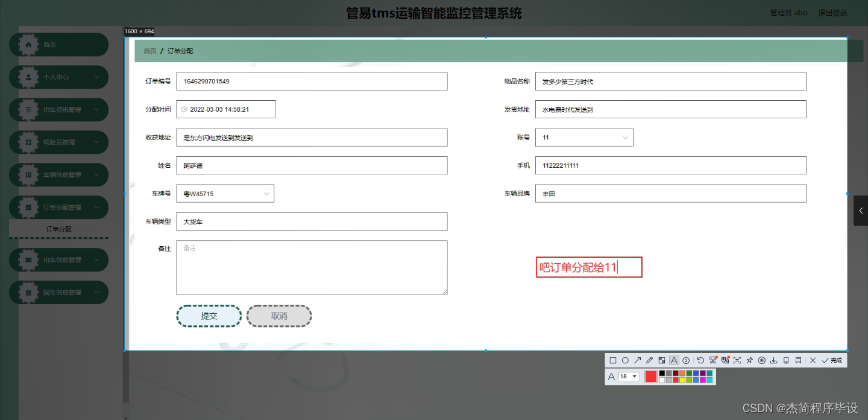Click the 车辆类型 input field
The image size is (868, 420).
(312, 221)
